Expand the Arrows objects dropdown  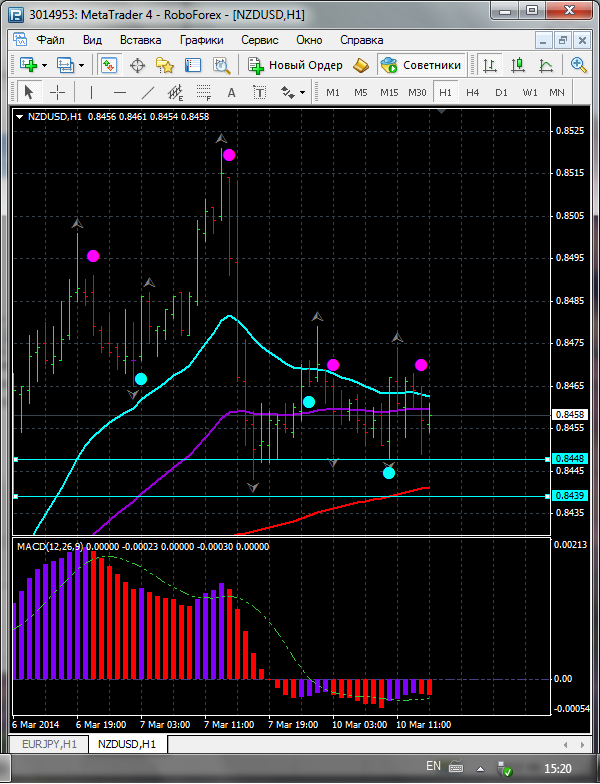click(x=302, y=93)
